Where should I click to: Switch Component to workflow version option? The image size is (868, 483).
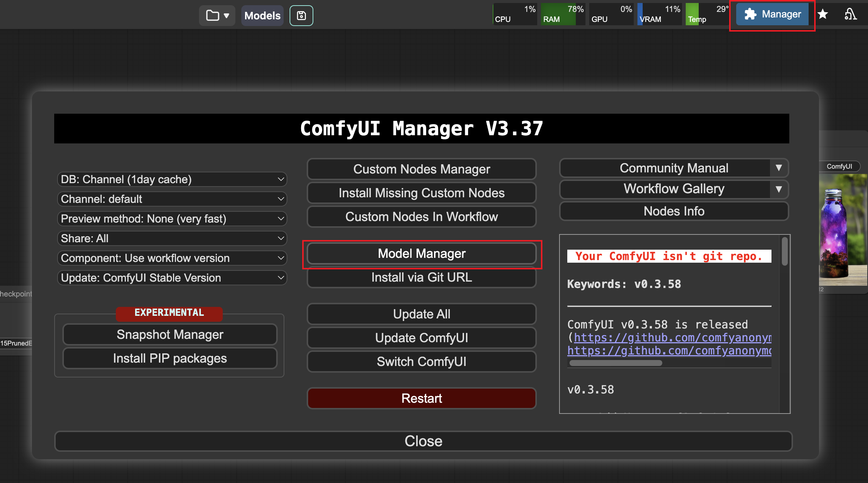coord(172,258)
